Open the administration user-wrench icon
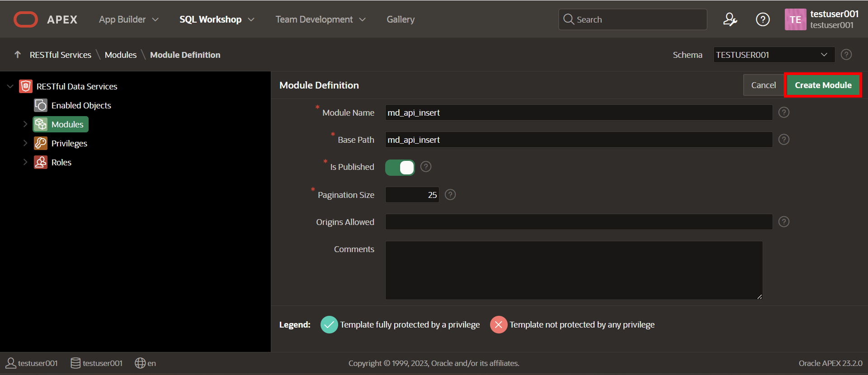Screen dimensions: 868x375 [730, 19]
